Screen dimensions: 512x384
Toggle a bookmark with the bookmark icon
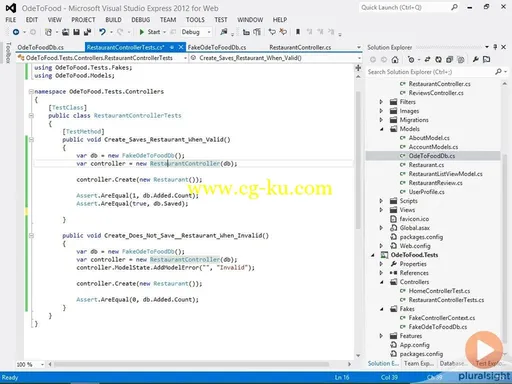298,32
